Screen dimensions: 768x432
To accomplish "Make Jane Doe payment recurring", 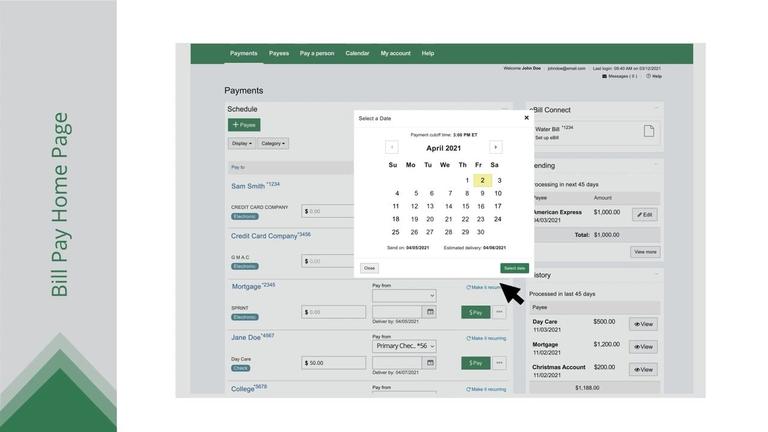I will (x=486, y=338).
